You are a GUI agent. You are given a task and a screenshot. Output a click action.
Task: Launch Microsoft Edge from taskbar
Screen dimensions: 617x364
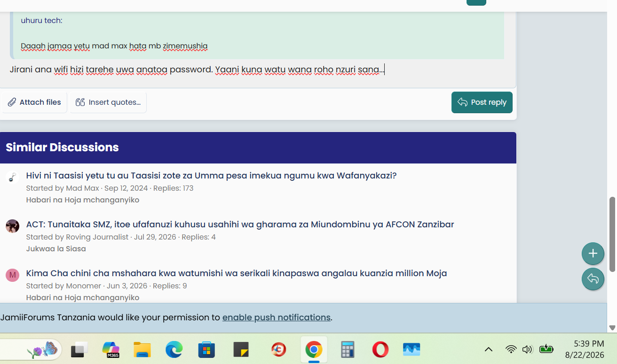click(x=174, y=350)
